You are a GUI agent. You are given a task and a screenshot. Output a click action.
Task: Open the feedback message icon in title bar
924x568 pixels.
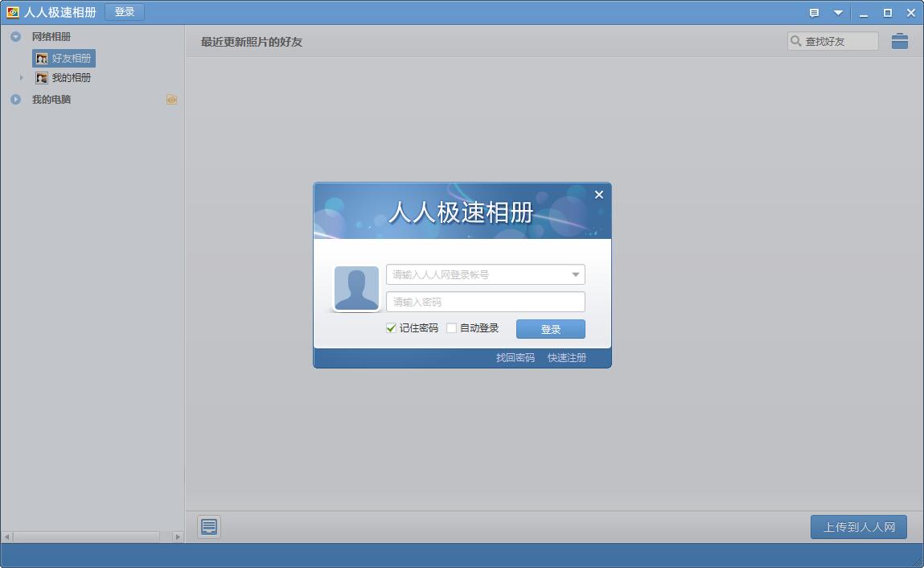814,13
